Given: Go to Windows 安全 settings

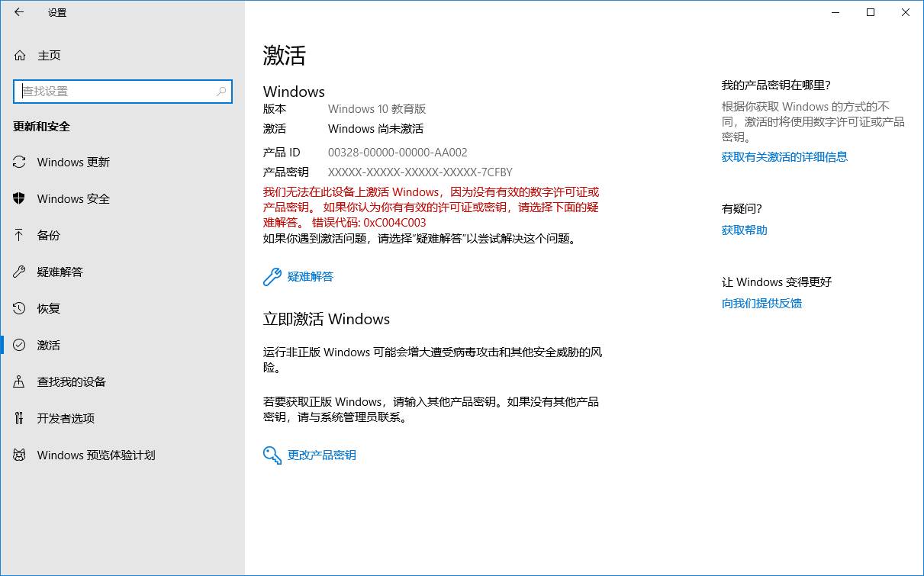Looking at the screenshot, I should coord(122,198).
